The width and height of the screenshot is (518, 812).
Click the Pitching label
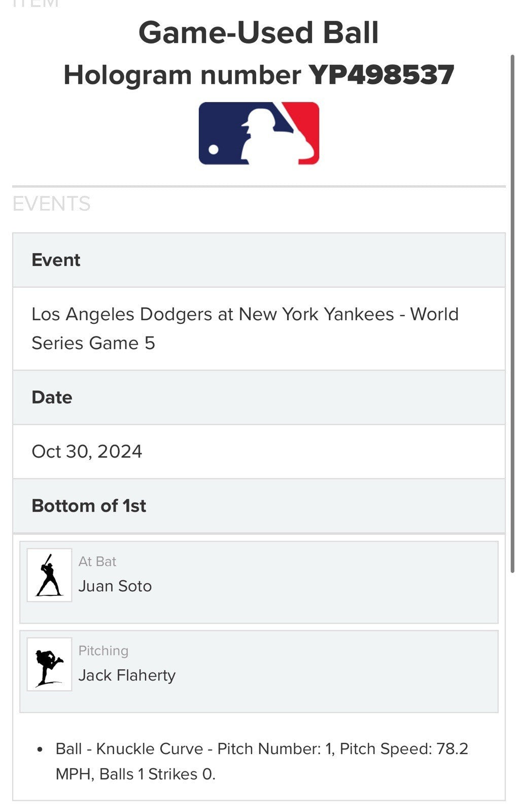tap(103, 651)
